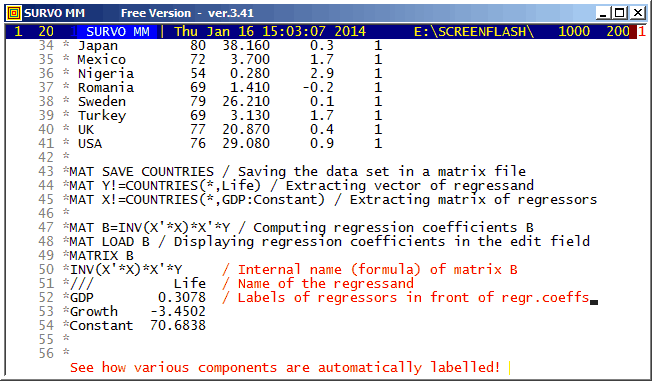This screenshot has height=381, width=652.
Task: Click 'Turkey' on line 39
Action: (101, 116)
